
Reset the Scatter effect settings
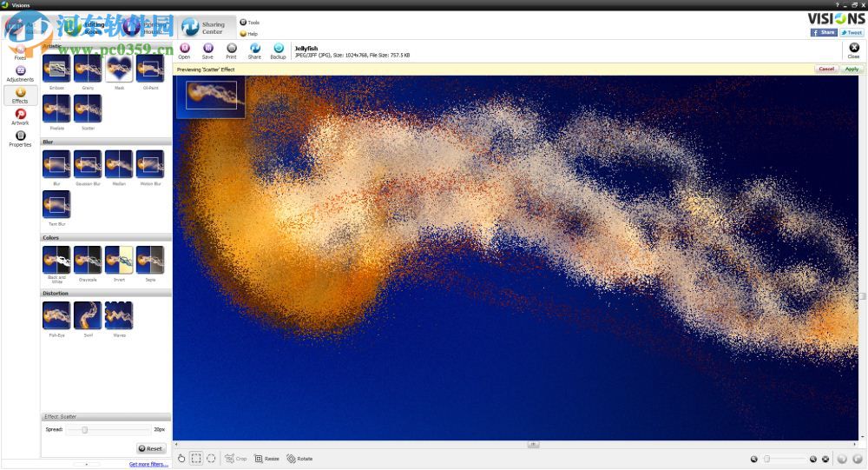(151, 448)
